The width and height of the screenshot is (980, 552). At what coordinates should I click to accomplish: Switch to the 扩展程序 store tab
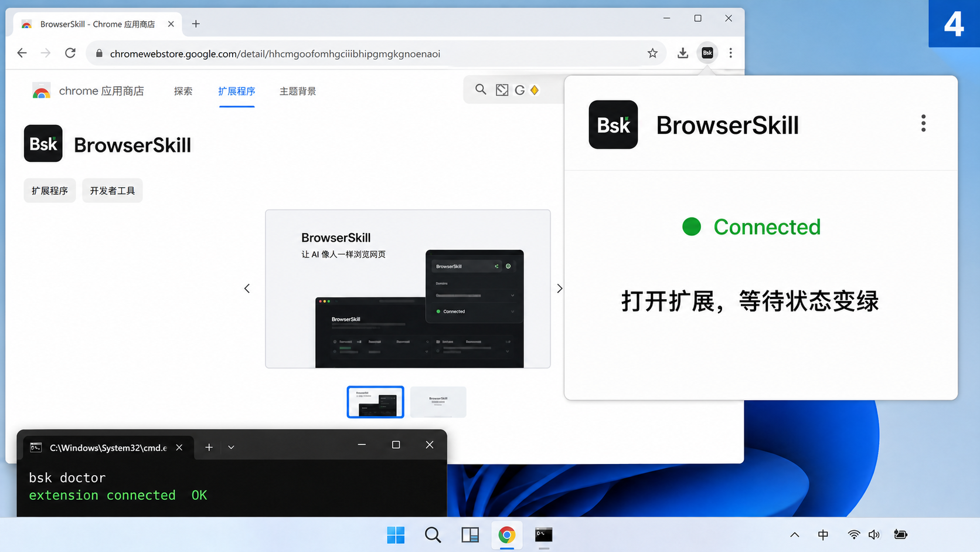(237, 92)
